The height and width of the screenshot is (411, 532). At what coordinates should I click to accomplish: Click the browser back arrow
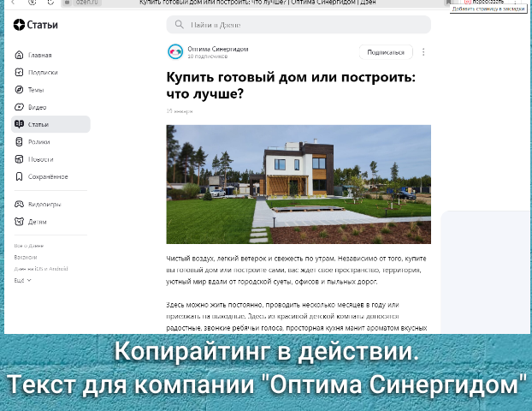(13, 2)
